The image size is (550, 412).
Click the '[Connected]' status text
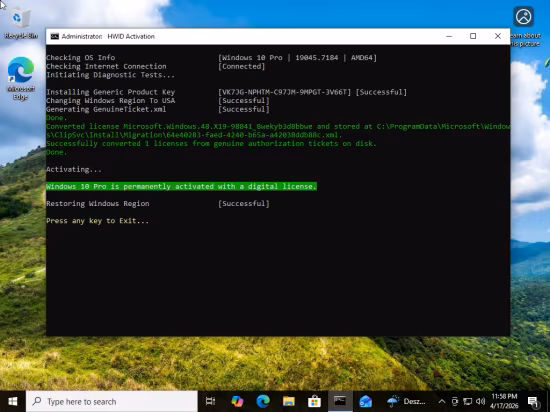pyautogui.click(x=241, y=66)
